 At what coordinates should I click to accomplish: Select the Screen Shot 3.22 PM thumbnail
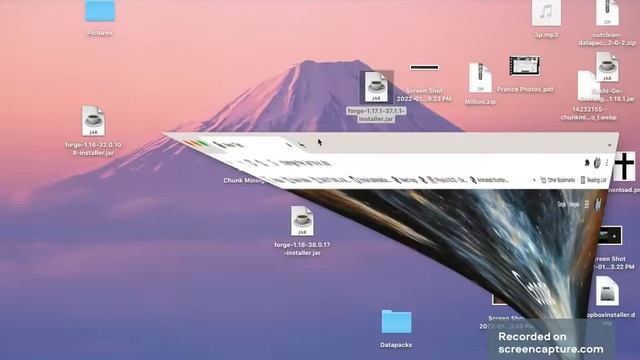click(610, 236)
